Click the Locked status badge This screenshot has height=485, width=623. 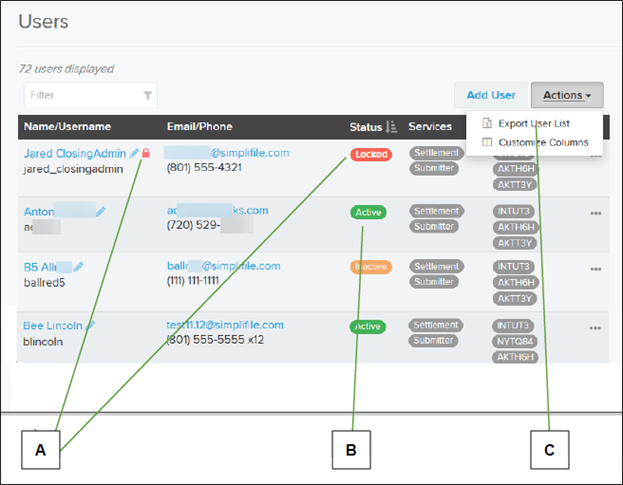click(x=370, y=155)
